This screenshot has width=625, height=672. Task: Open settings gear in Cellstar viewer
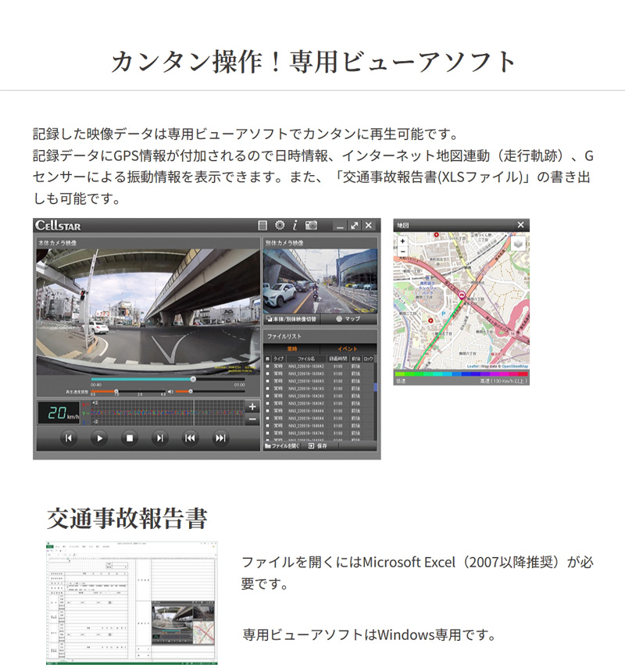(x=280, y=225)
